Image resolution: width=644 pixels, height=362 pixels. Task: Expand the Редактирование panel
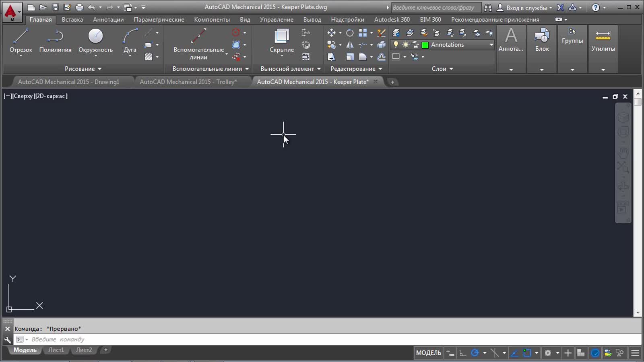356,69
